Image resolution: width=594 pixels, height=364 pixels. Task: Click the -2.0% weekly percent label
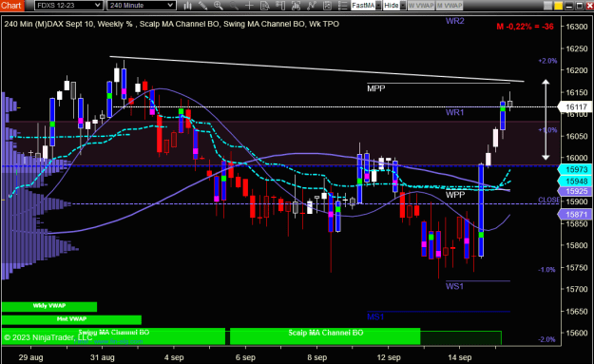pos(546,339)
